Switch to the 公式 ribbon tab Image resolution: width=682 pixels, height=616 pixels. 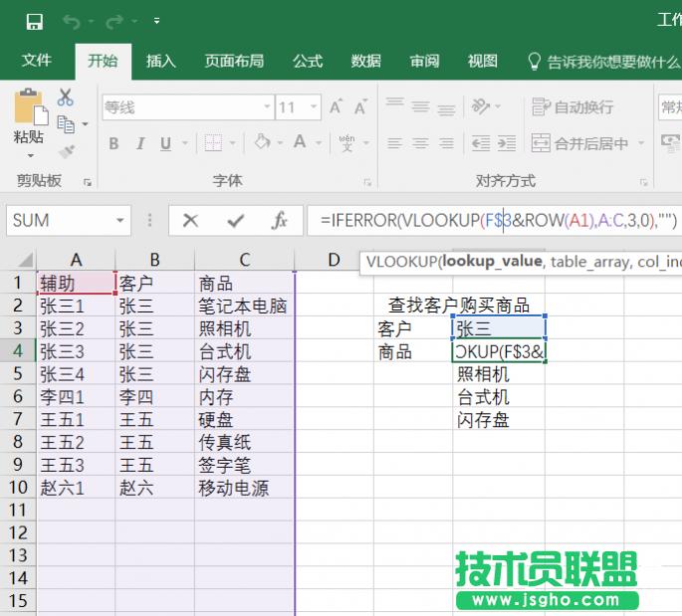point(307,61)
